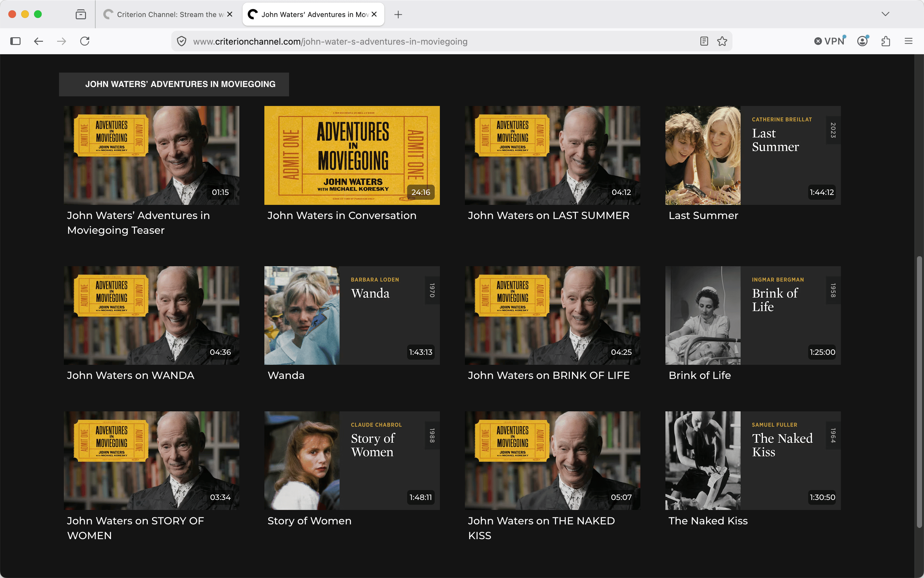The width and height of the screenshot is (924, 578).
Task: Click the 1:44:12 duration on Last Summer
Action: pos(822,192)
